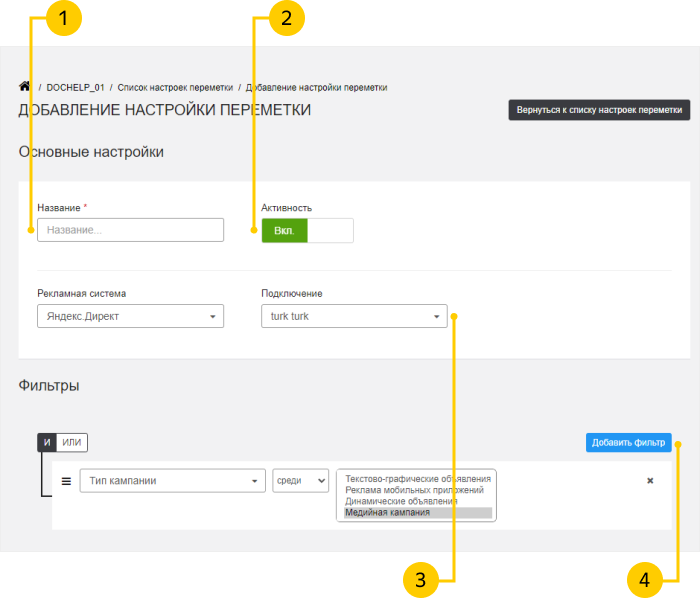Select Текстово-графические объявления in list
700x598 pixels.
point(418,479)
